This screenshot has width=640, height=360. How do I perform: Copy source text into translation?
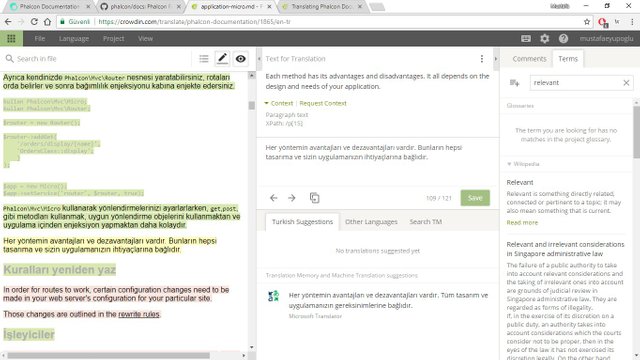click(314, 198)
